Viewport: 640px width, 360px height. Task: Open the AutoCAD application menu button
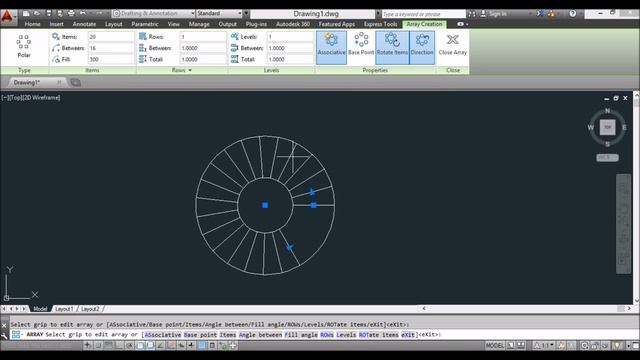click(8, 17)
